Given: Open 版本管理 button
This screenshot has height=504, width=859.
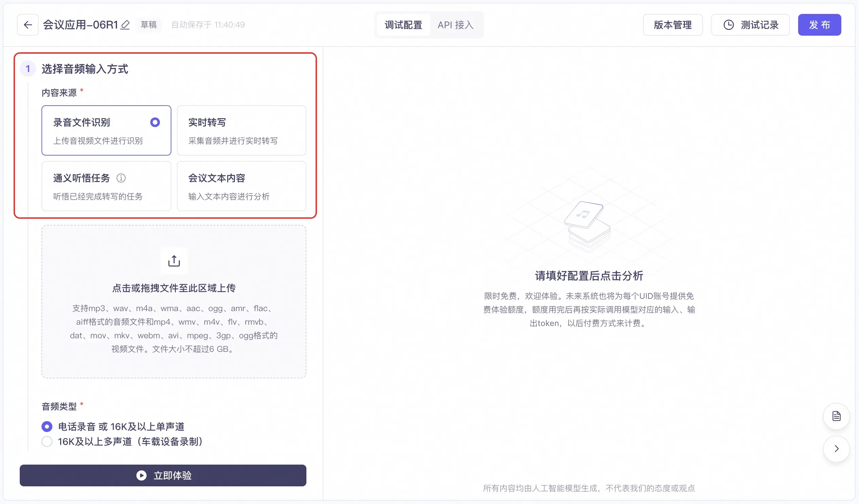Looking at the screenshot, I should [672, 25].
